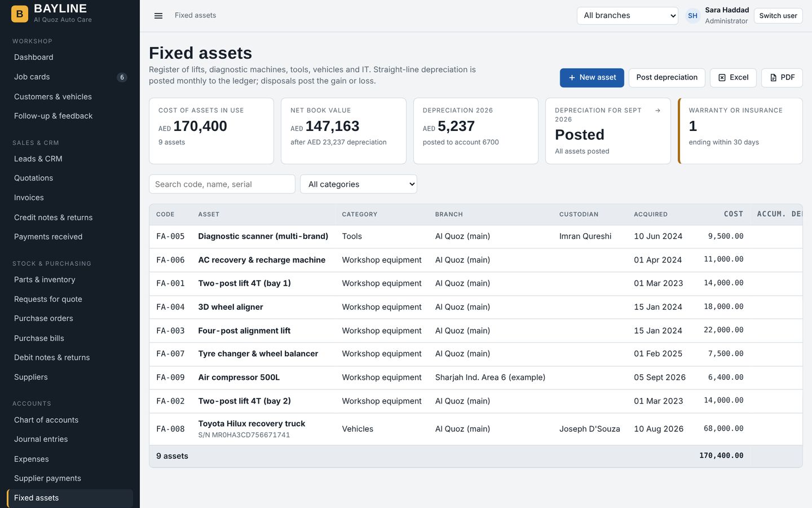
Task: Go to Invoices page
Action: 70,198
